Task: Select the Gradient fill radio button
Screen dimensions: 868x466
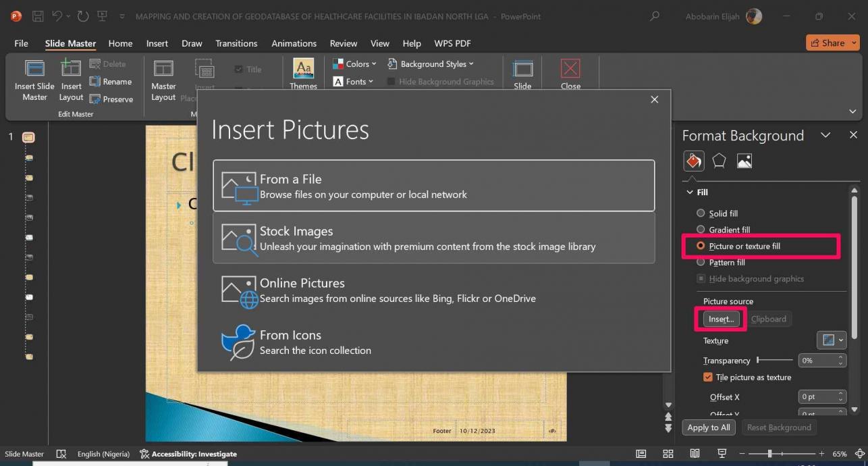Action: click(701, 230)
